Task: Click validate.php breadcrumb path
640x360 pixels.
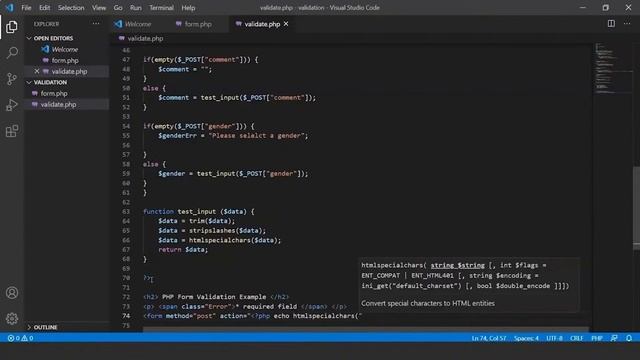Action: pos(145,38)
